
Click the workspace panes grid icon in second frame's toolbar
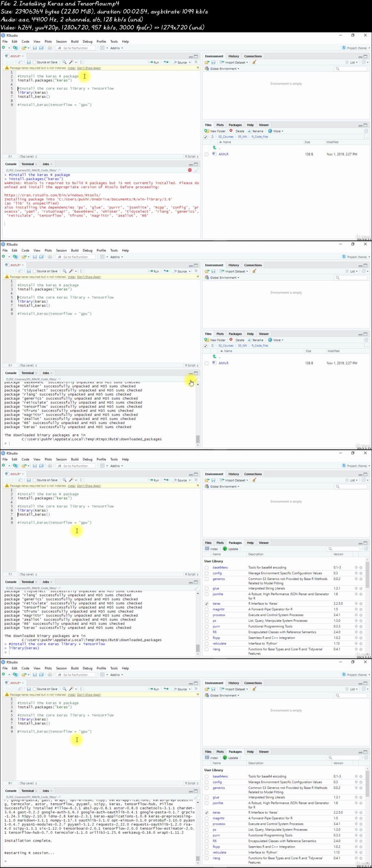[x=102, y=257]
